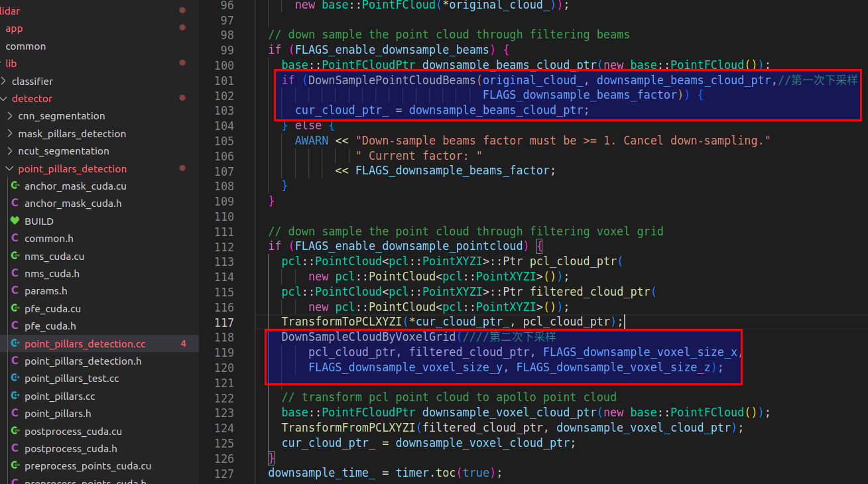The image size is (868, 484).
Task: Click the icon beside nms_cuda.cu
Action: [15, 256]
